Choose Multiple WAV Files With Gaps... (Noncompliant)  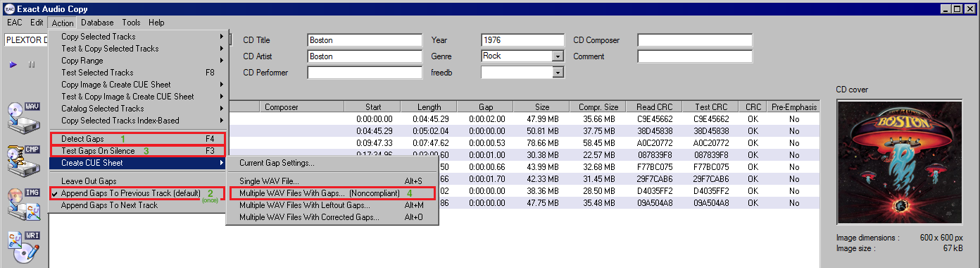point(332,193)
